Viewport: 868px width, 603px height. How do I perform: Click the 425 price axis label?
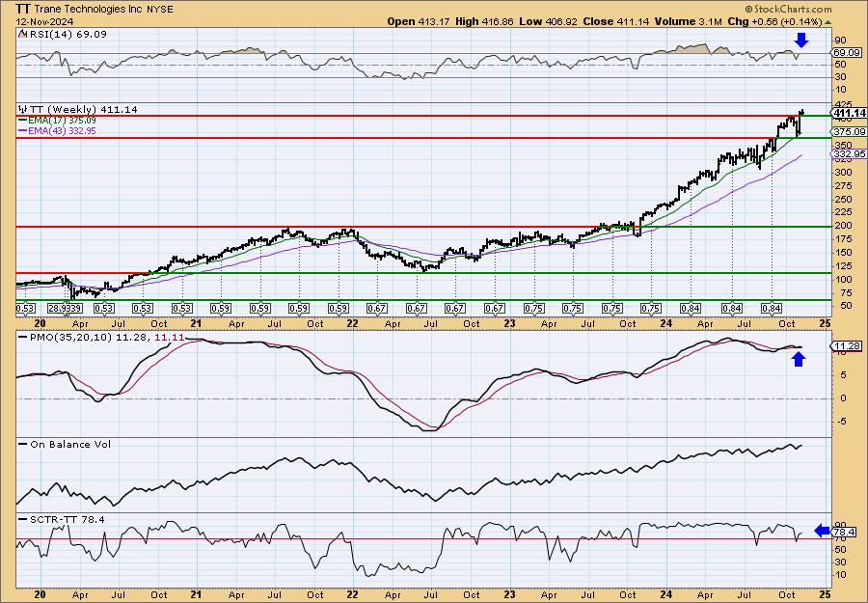pyautogui.click(x=843, y=104)
